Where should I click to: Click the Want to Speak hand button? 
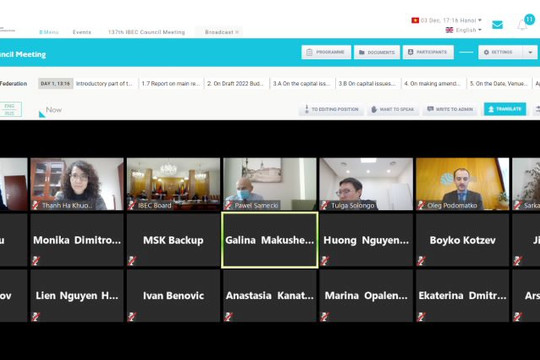point(393,109)
